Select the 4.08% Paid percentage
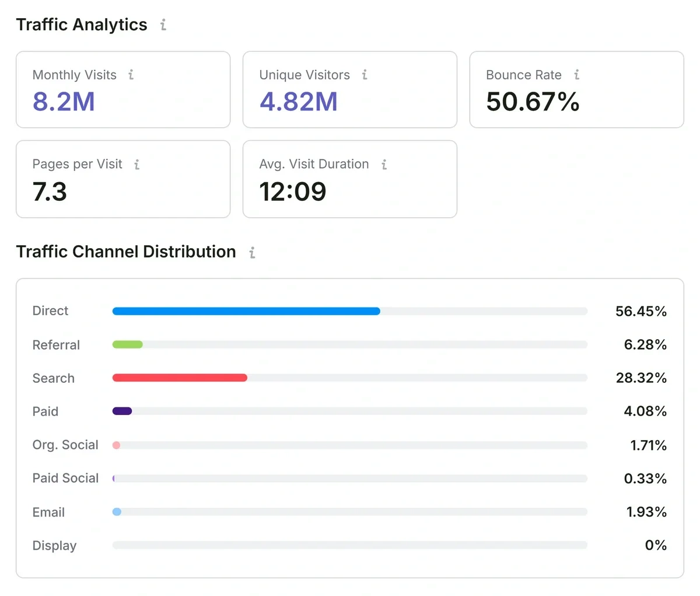 click(645, 411)
